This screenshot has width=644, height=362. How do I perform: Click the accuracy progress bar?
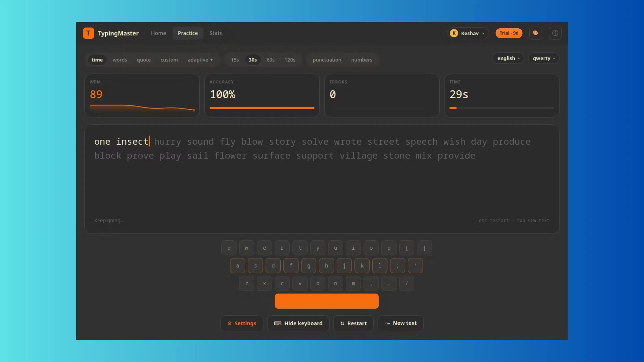pyautogui.click(x=262, y=108)
